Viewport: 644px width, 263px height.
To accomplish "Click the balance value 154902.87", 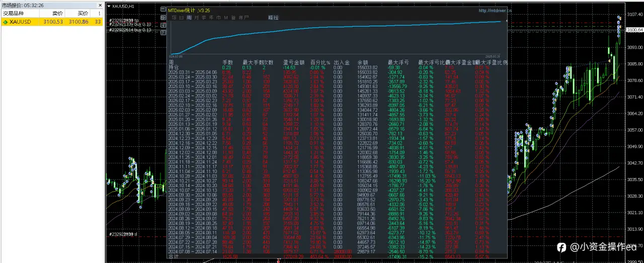I will pyautogui.click(x=367, y=76).
